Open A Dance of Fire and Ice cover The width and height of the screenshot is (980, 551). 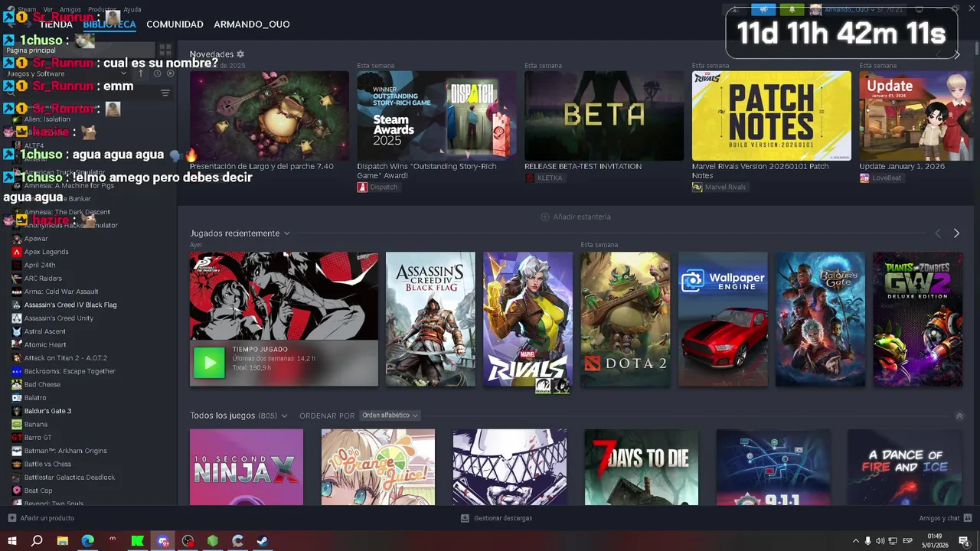click(x=905, y=467)
